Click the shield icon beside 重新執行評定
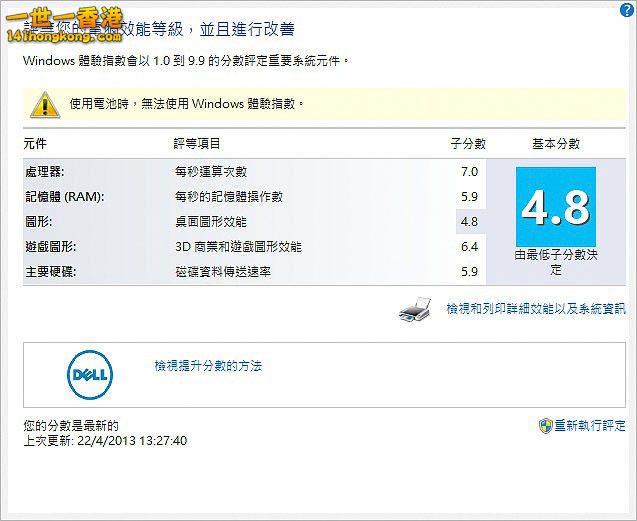Image resolution: width=637 pixels, height=521 pixels. click(x=545, y=426)
